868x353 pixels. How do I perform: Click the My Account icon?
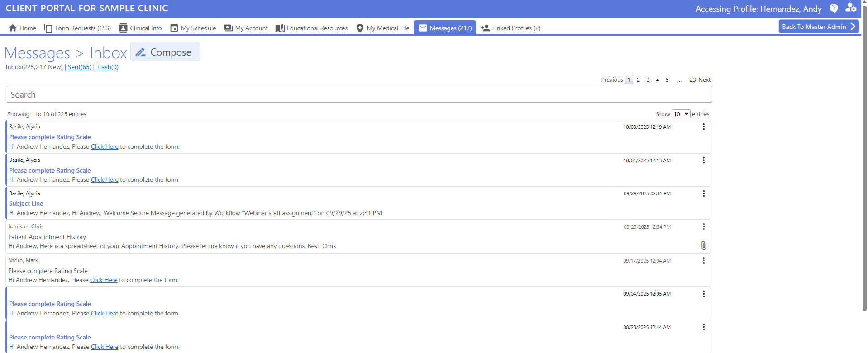(228, 28)
